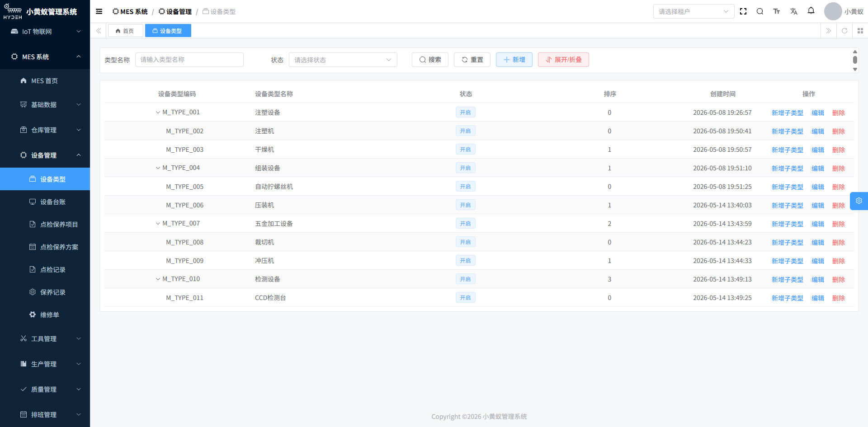
Task: Open the notification bell
Action: click(811, 10)
